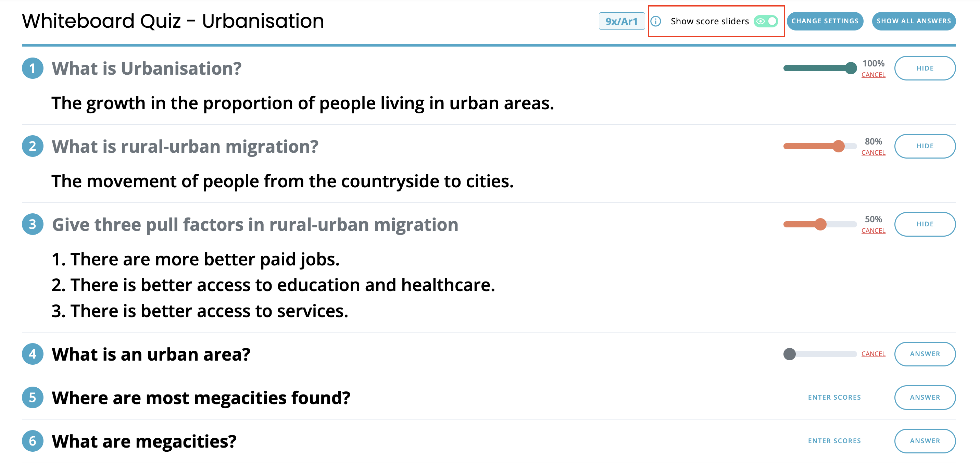
Task: Click the question 2 number badge
Action: [33, 146]
